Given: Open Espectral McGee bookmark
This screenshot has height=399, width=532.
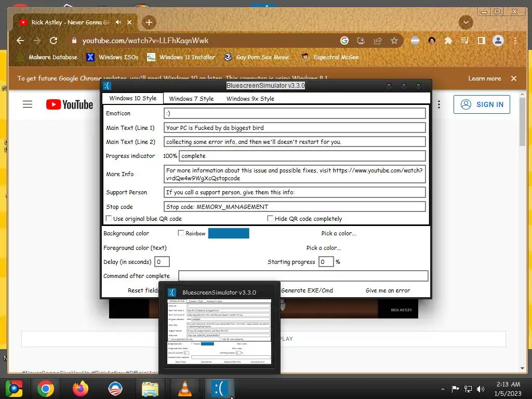Looking at the screenshot, I should pyautogui.click(x=331, y=57).
